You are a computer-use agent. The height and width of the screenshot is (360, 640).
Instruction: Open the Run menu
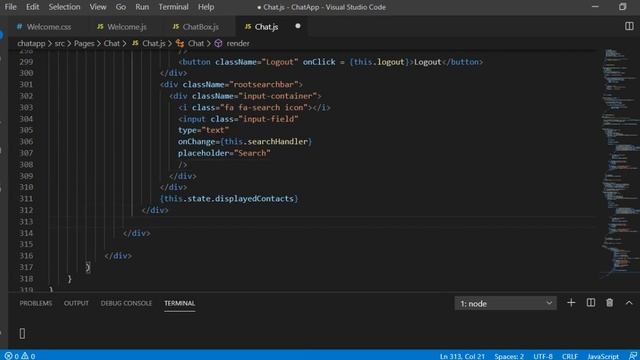[x=142, y=7]
